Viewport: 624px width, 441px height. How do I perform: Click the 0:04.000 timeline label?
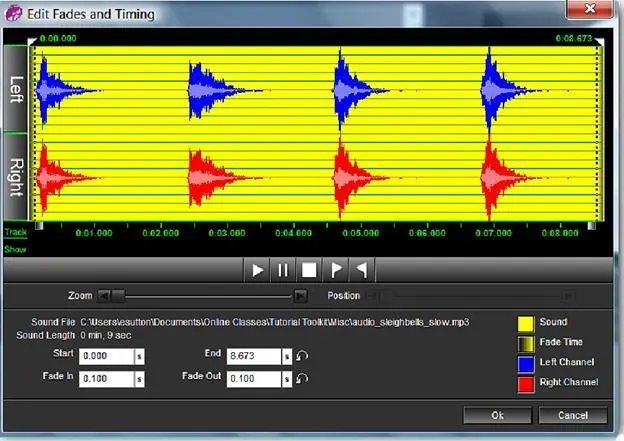point(294,233)
